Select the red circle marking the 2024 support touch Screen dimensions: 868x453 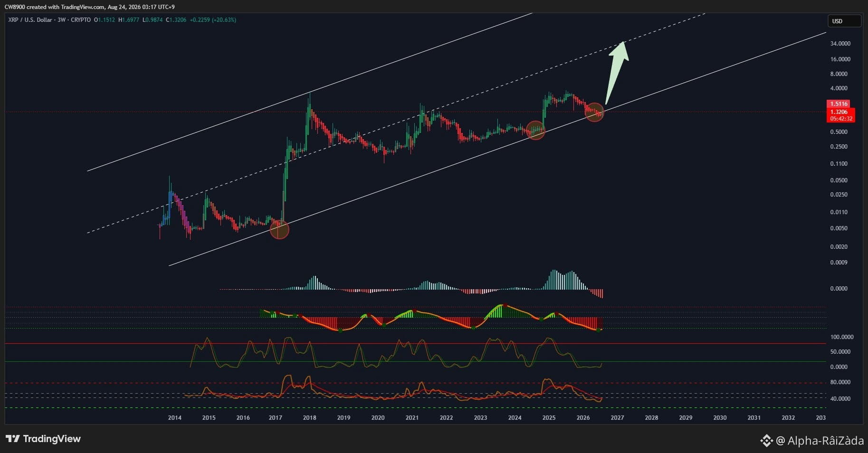tap(535, 130)
